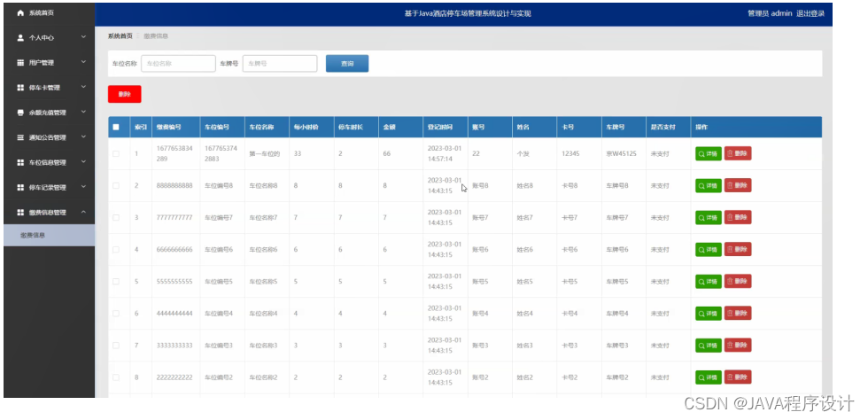This screenshot has height=420, width=868.
Task: Delete the 车牌号4 row
Action: (738, 313)
